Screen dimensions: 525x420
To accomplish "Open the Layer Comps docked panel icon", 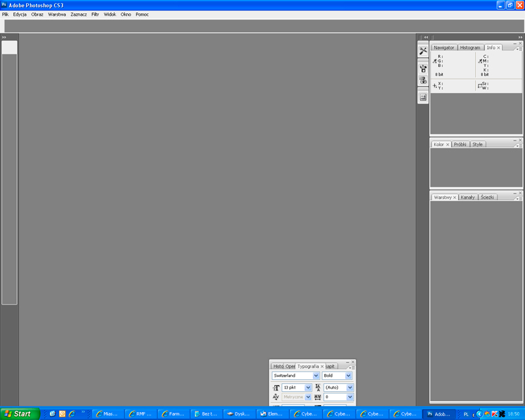I will click(423, 97).
